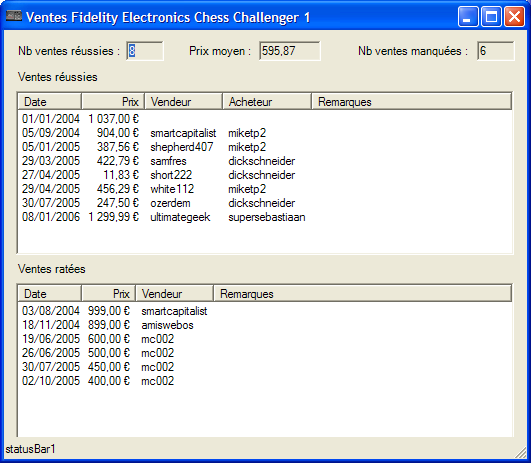Sort successful sales by Date column header
The image size is (531, 463).
click(49, 102)
